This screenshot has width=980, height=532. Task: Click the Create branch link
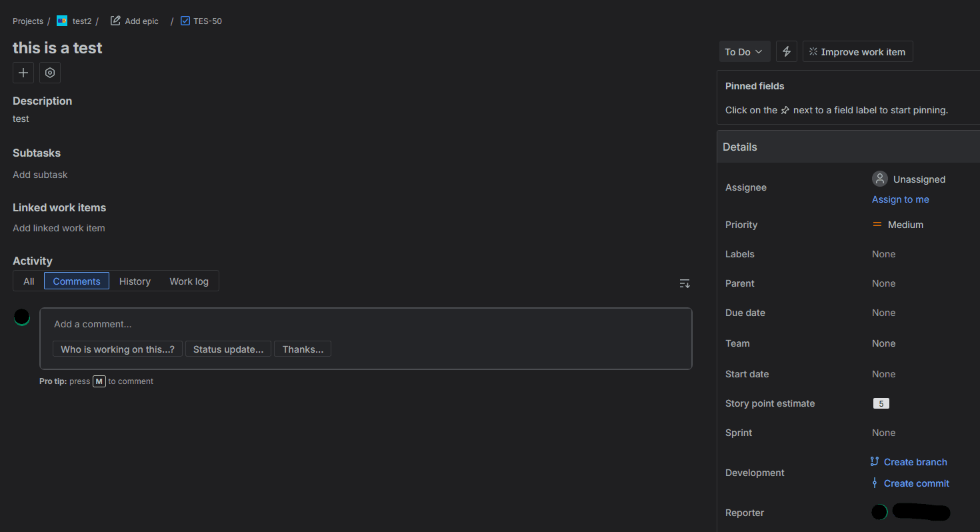(x=915, y=462)
